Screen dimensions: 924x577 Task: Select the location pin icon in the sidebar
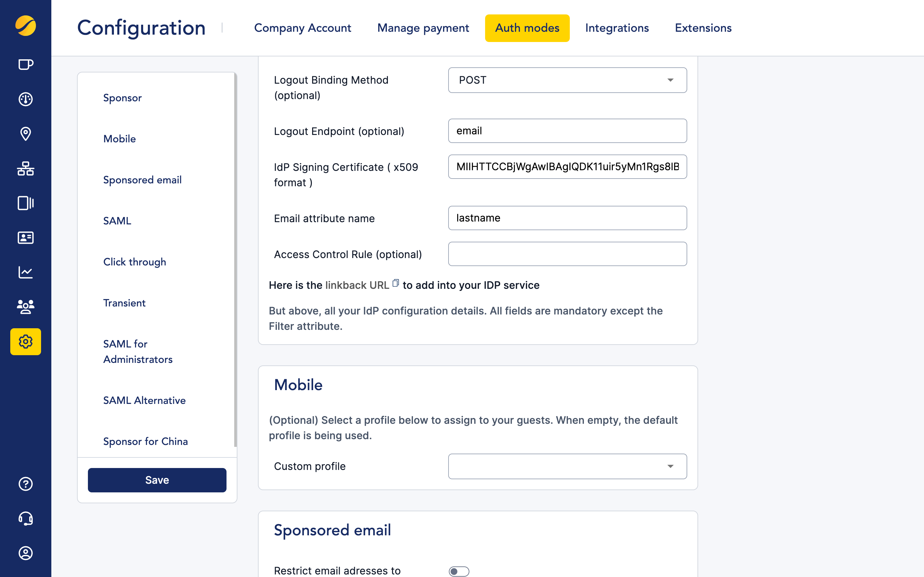[x=25, y=134]
